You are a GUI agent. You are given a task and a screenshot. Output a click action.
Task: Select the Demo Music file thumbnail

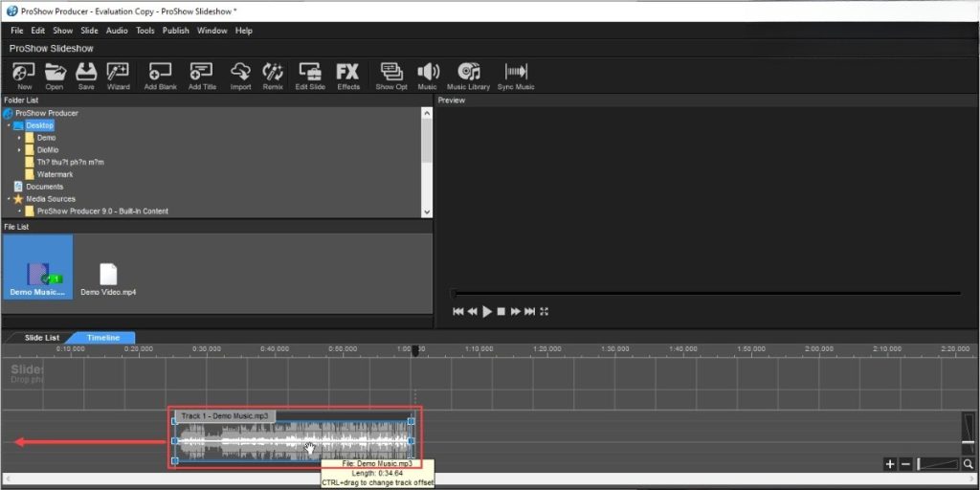(37, 267)
